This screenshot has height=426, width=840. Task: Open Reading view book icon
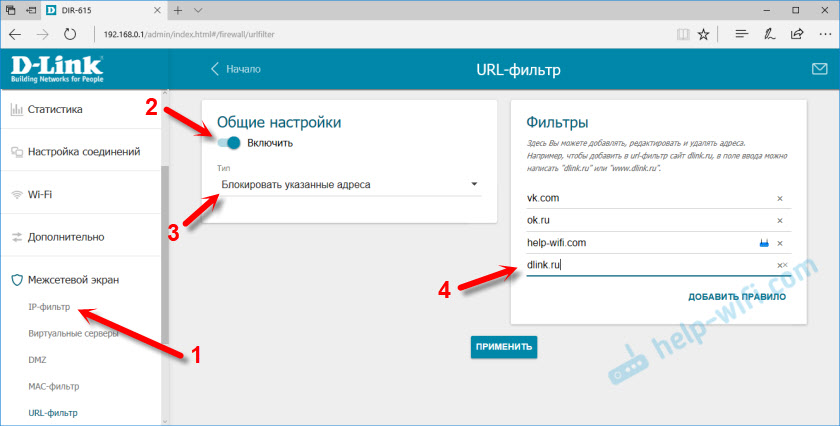(682, 34)
